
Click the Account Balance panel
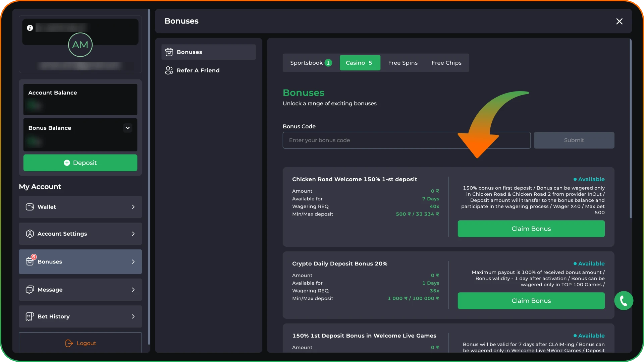tap(80, 100)
